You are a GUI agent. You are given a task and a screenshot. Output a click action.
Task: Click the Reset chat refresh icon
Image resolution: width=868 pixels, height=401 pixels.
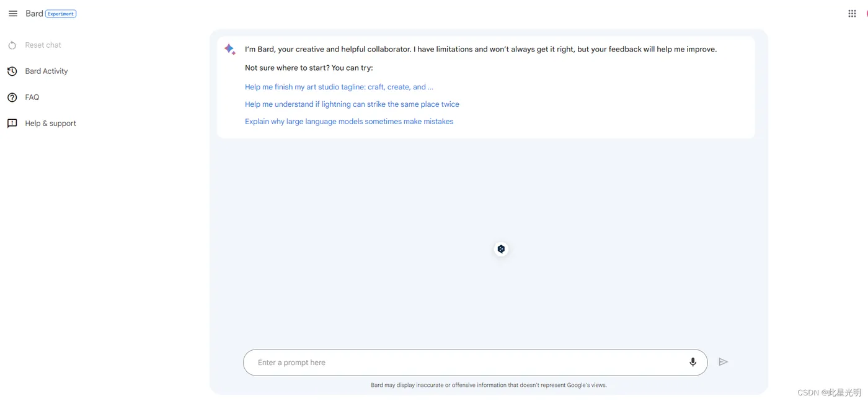(12, 45)
